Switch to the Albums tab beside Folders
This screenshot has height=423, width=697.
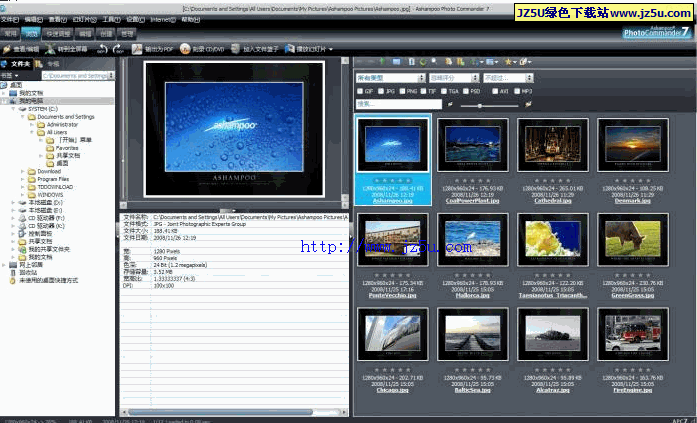click(48, 64)
